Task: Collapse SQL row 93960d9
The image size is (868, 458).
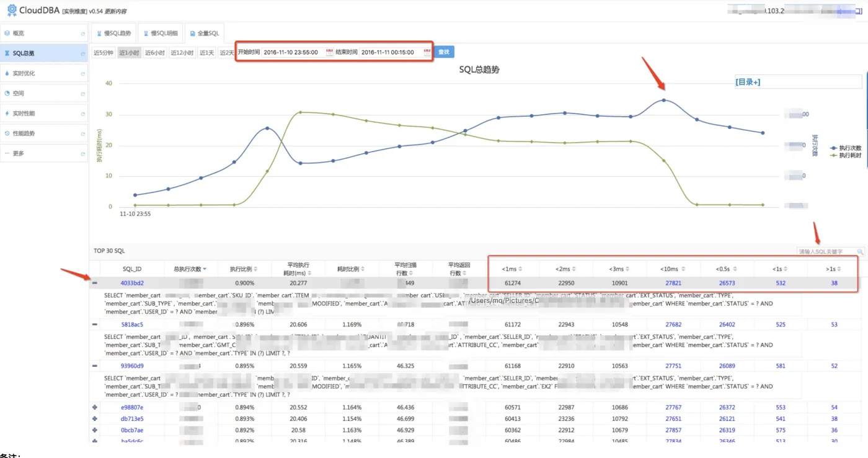Action: click(95, 366)
